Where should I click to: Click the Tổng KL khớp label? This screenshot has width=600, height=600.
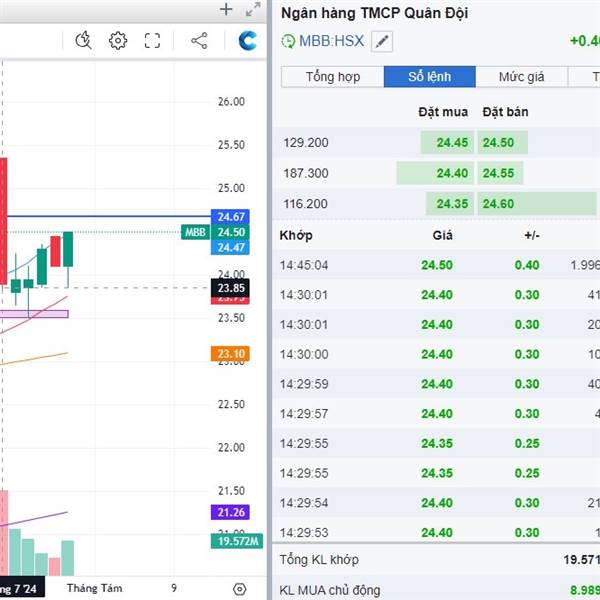(319, 560)
